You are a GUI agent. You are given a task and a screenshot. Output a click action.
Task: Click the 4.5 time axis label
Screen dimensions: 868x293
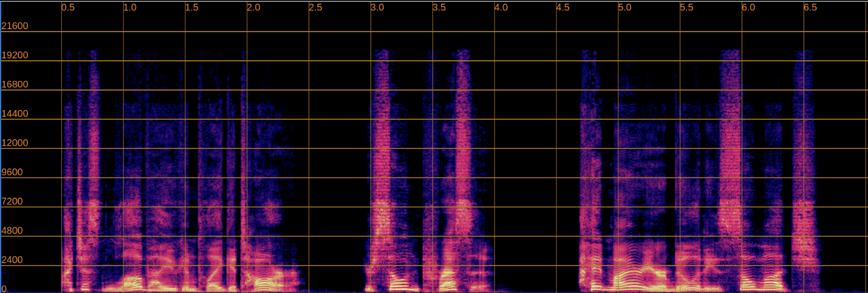564,8
